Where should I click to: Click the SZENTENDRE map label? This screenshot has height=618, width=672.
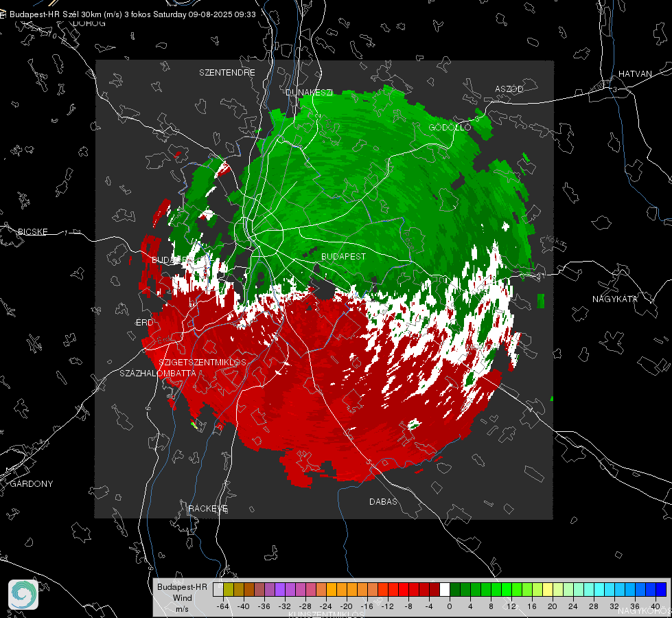click(227, 73)
